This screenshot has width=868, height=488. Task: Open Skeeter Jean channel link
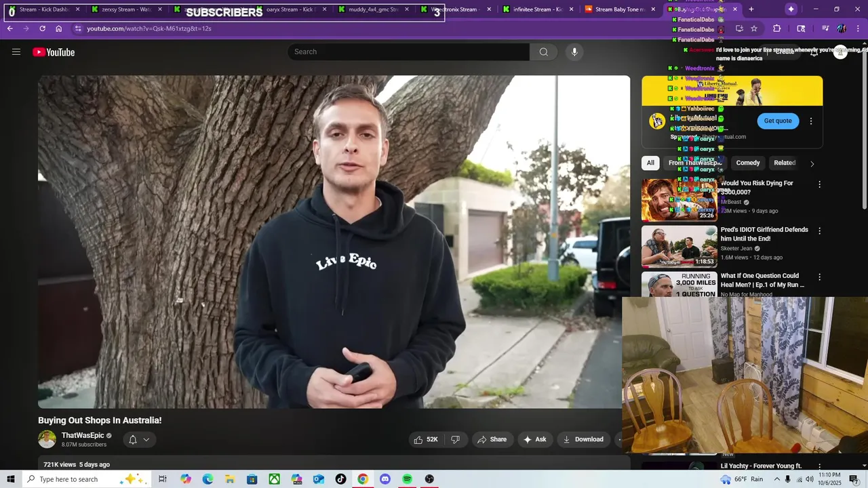pos(736,249)
